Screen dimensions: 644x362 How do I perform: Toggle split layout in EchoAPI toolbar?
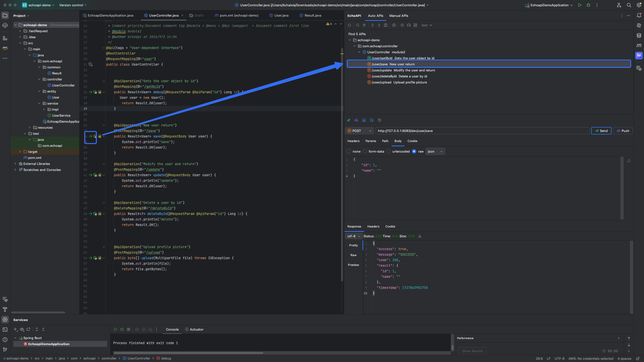pos(385,25)
